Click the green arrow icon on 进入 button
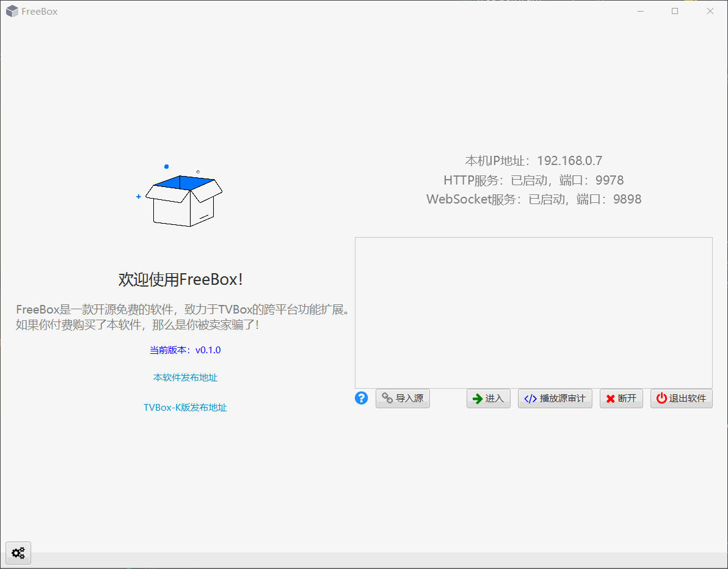Image resolution: width=728 pixels, height=569 pixels. coord(477,398)
